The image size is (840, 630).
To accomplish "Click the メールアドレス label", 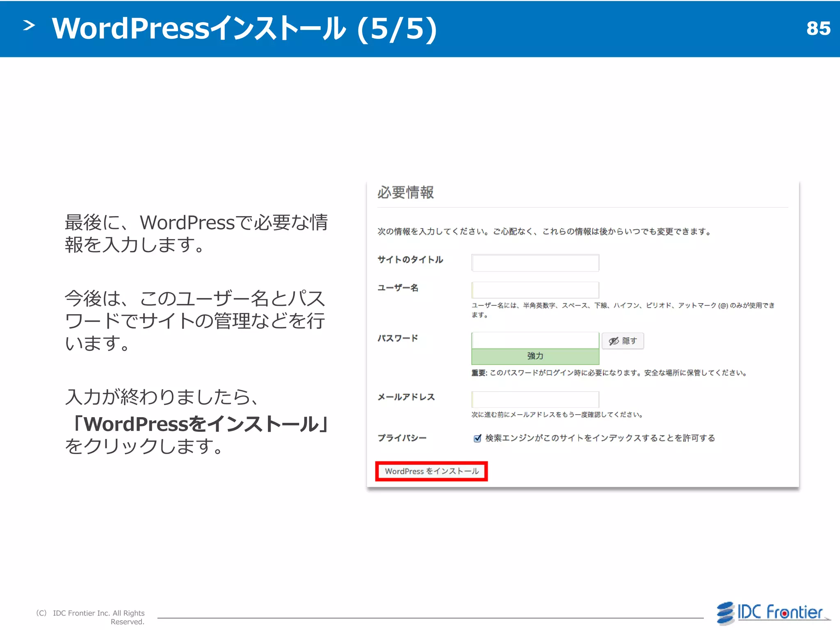I will 406,397.
